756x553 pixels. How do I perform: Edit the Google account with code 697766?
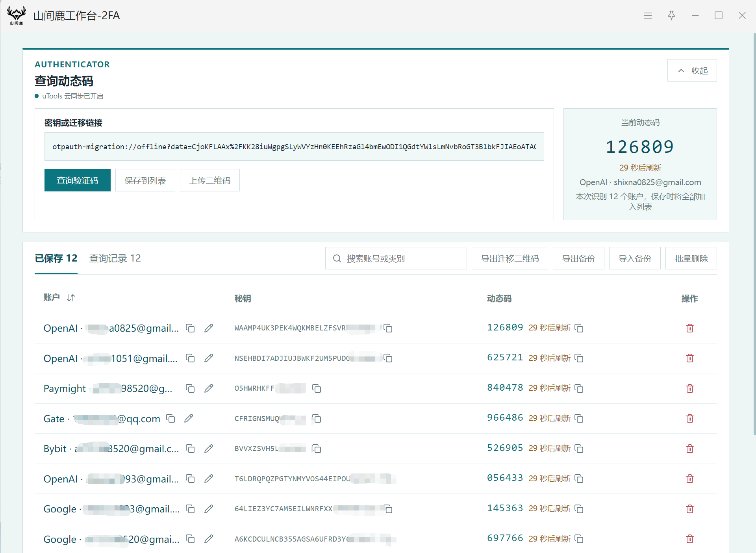coord(209,539)
